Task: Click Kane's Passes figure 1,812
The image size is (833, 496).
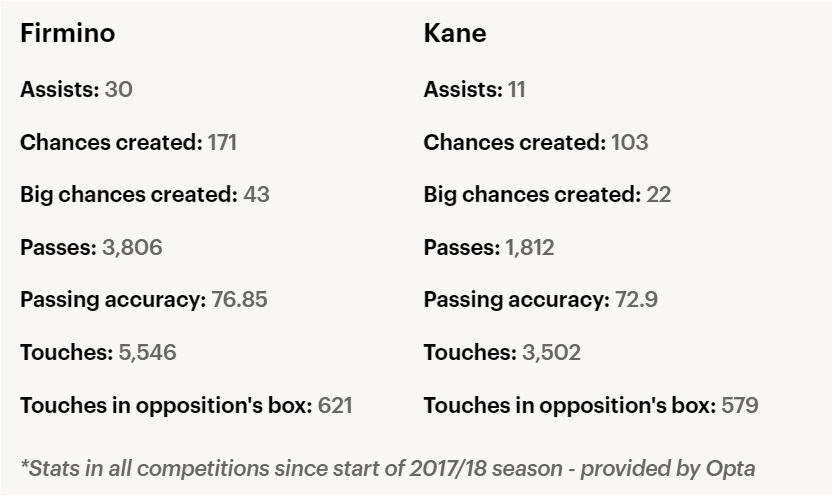Action: [x=529, y=247]
